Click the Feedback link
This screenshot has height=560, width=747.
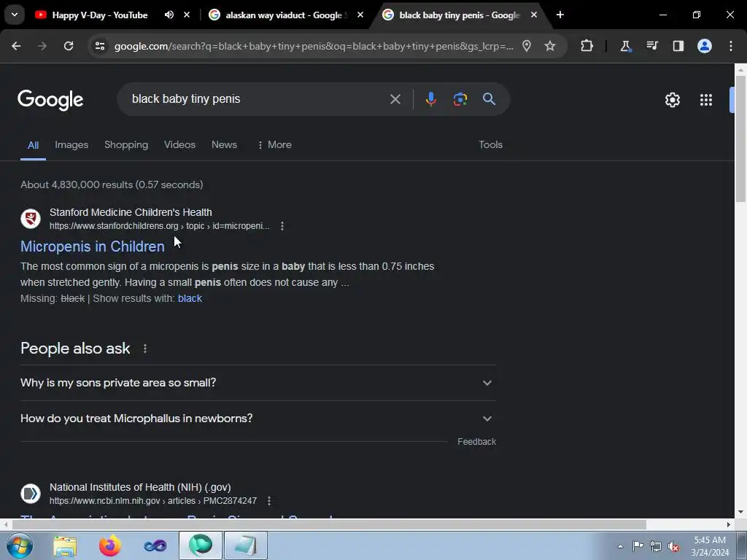coord(477,442)
